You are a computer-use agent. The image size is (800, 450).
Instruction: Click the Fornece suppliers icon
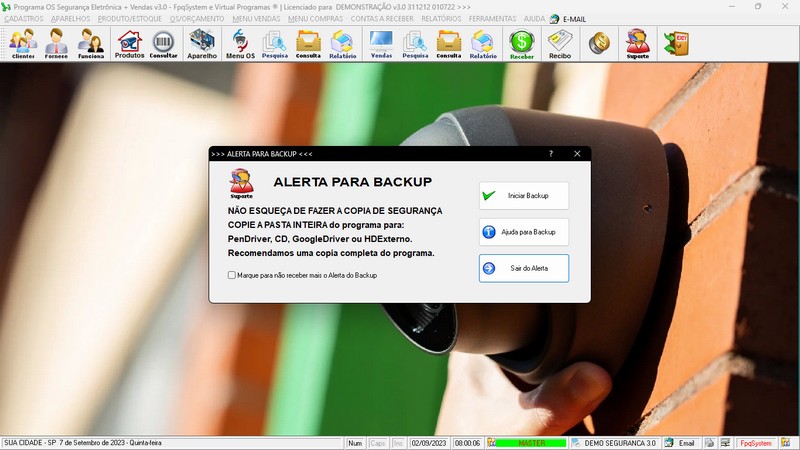point(57,43)
